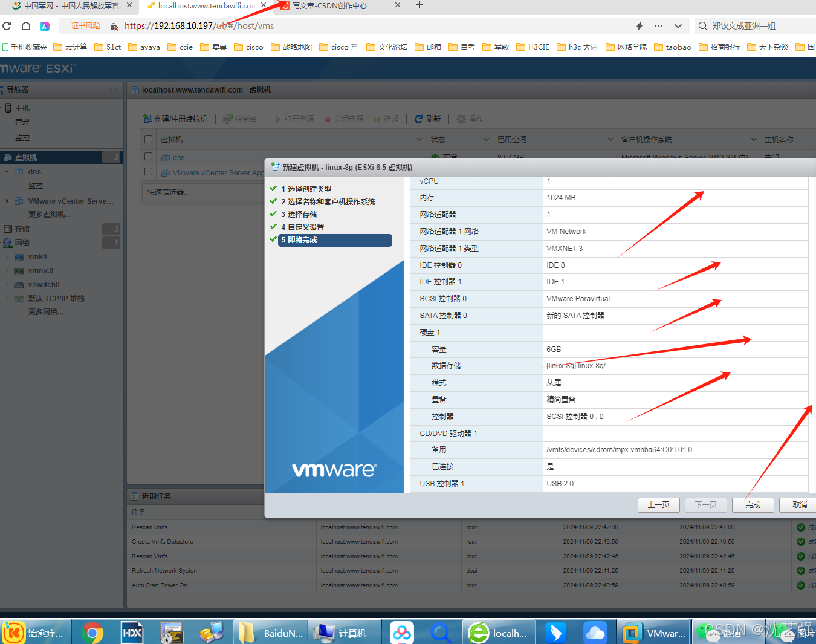816x644 pixels.
Task: Click the 刷新 refresh button
Action: coord(427,119)
